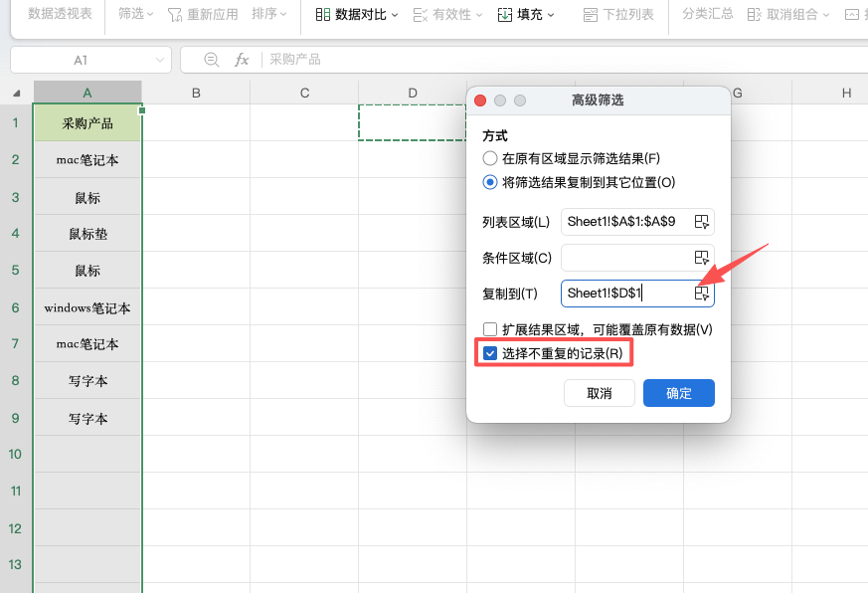Enable 扩展结果区域 checkbox

click(490, 329)
